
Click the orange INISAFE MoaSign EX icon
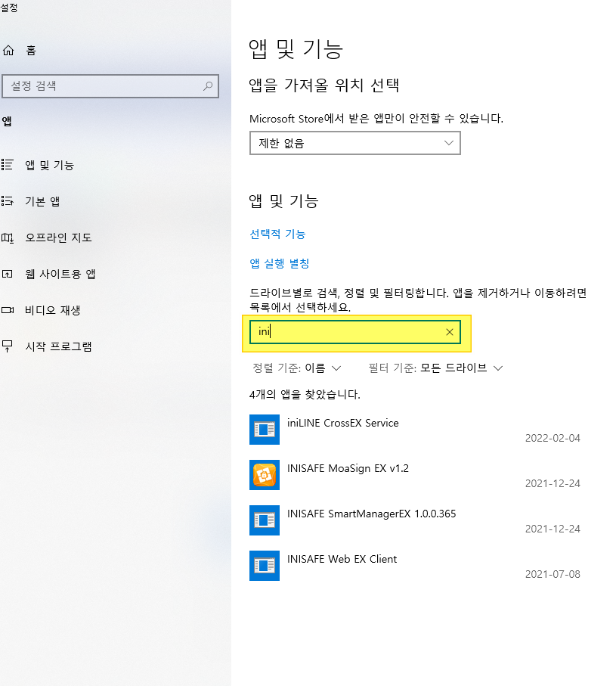click(x=265, y=475)
